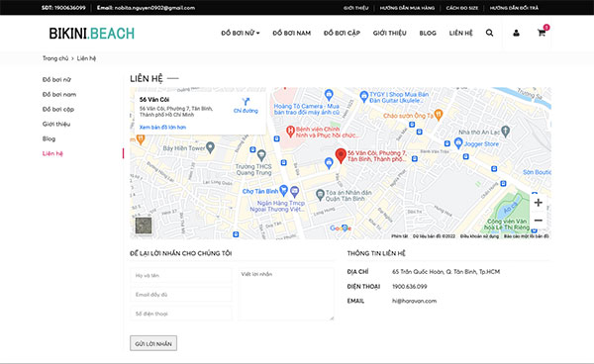Click the address 65 Trần Quốc Hoàn text
Screen dimensions: 594x364
pyautogui.click(x=445, y=272)
